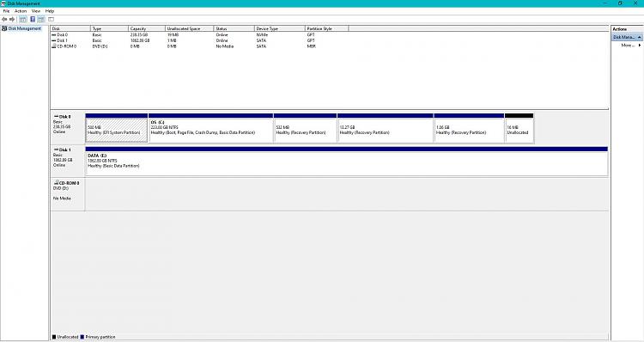Expand More Actions submenu arrow
Image resolution: width=644 pixels, height=342 pixels.
tap(640, 46)
